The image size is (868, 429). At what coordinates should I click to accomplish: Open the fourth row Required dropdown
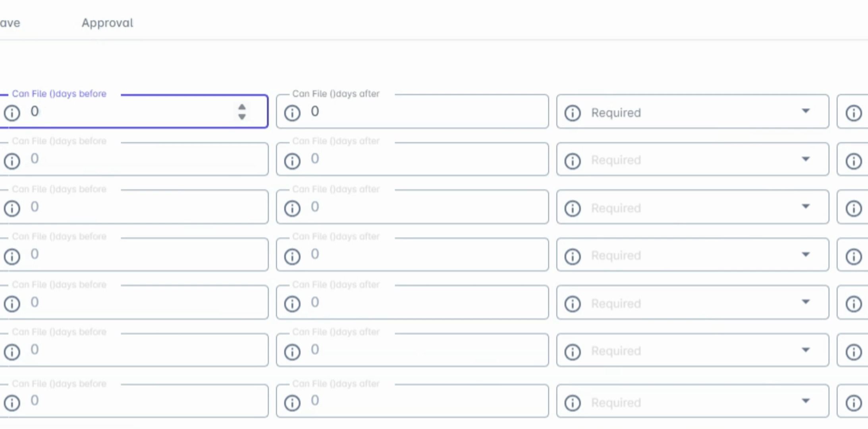693,255
